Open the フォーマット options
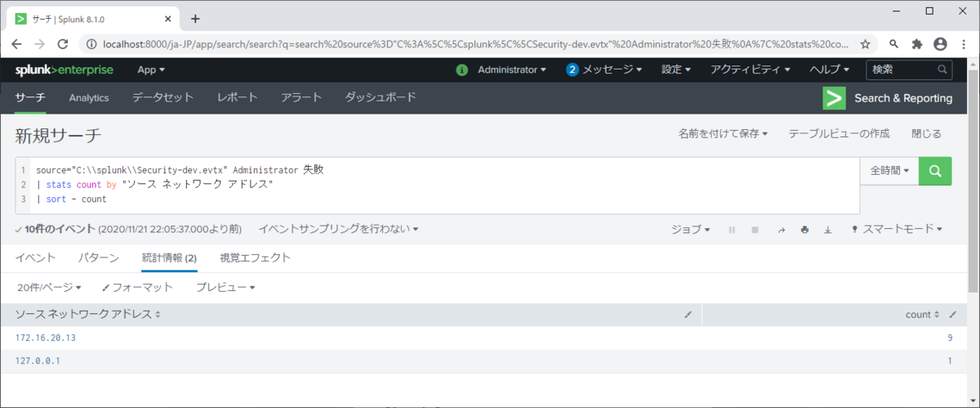The height and width of the screenshot is (408, 980). 137,287
